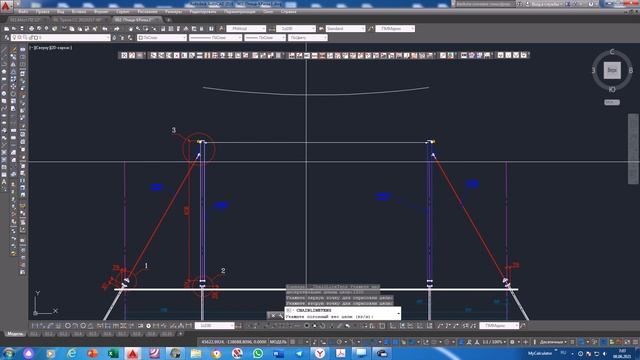Screen dimensions: 640x360
Task: Open Excel from the taskbar
Action: pos(113,353)
